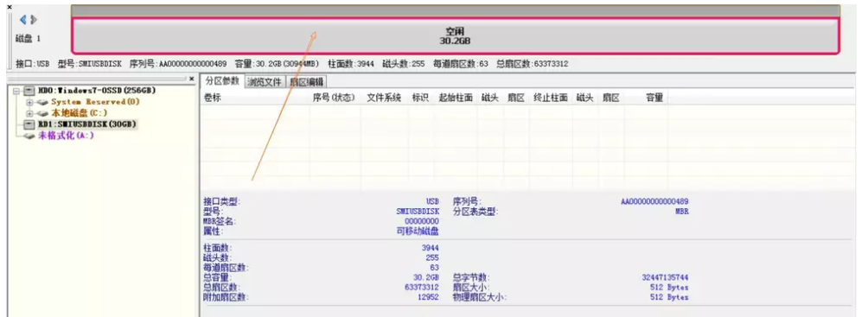Select the 空闲 30.2GB free-space block
Screen dimensions: 868x317
(455, 36)
